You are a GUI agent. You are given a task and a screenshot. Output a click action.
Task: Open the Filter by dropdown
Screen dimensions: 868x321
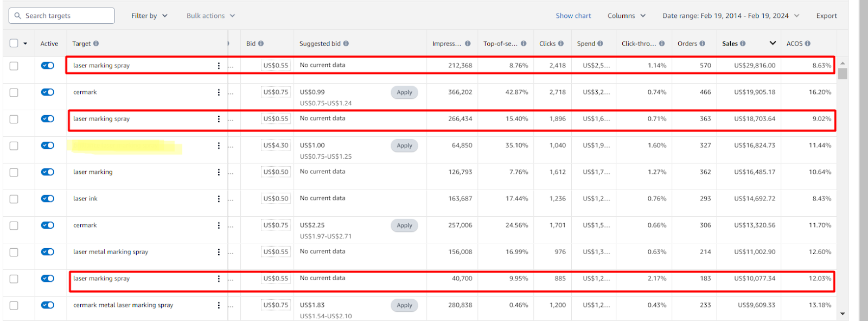point(149,16)
